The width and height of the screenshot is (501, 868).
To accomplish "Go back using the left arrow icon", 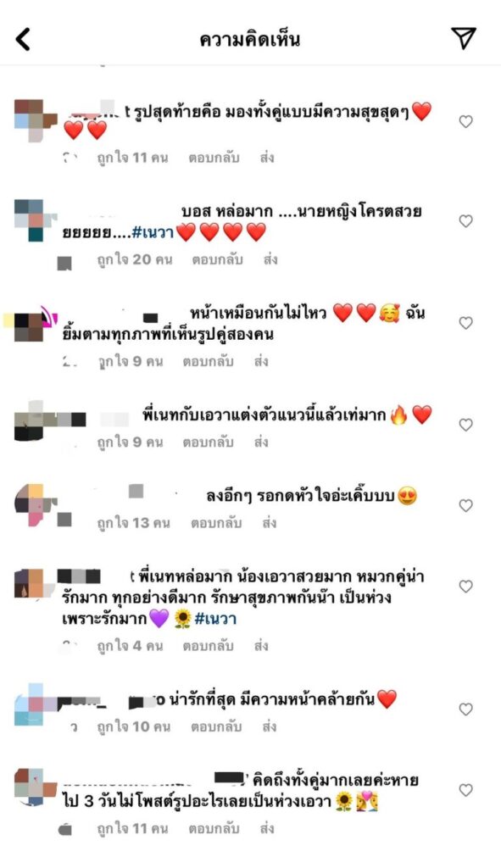I will coord(23,39).
